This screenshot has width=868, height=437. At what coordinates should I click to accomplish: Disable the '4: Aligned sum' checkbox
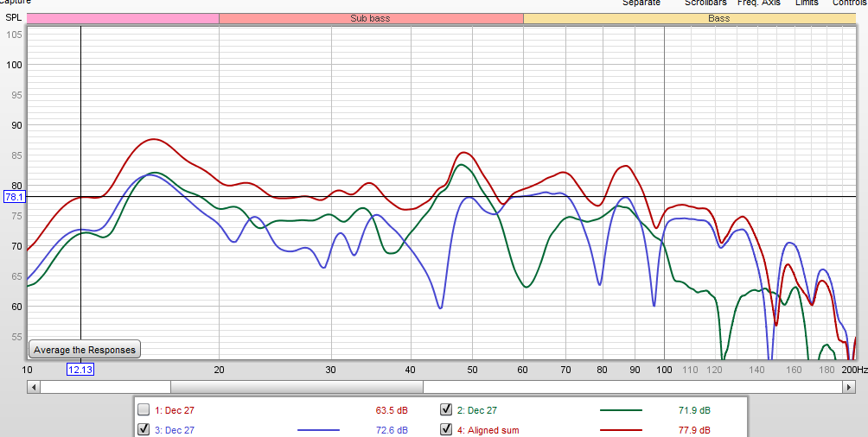[x=446, y=429]
